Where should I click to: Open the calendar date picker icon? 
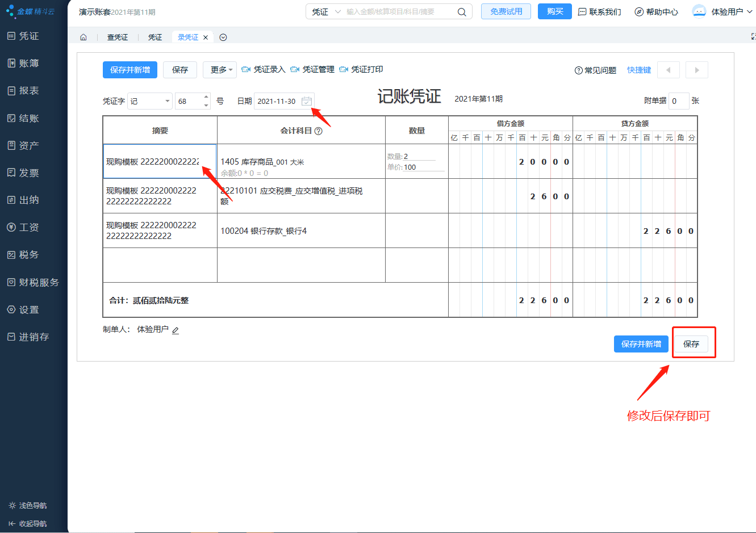coord(307,101)
